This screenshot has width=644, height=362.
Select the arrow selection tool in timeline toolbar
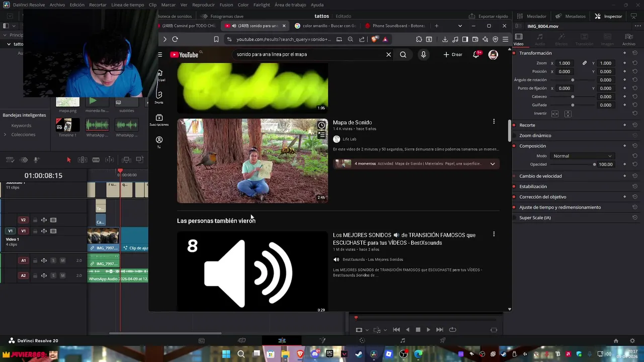point(69,160)
